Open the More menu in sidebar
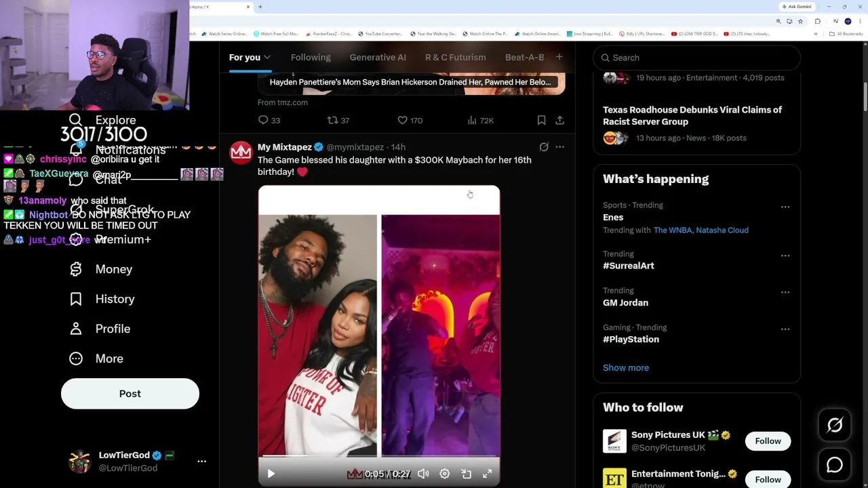868x488 pixels. point(96,359)
